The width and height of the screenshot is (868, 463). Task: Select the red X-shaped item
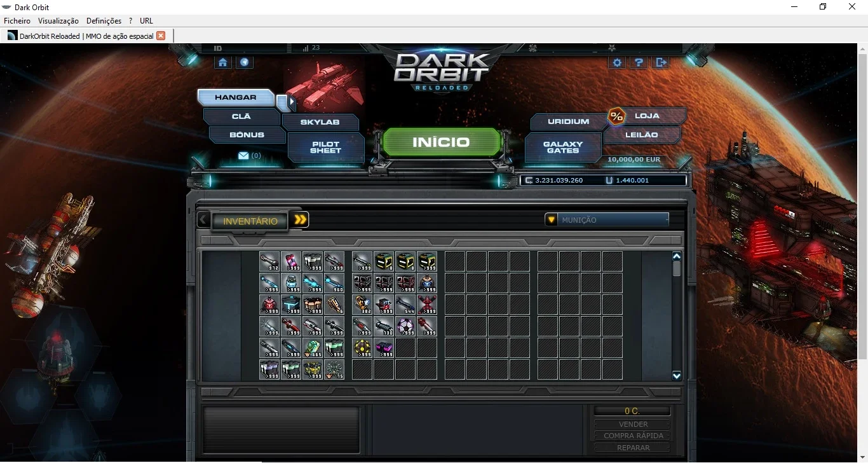(x=427, y=305)
